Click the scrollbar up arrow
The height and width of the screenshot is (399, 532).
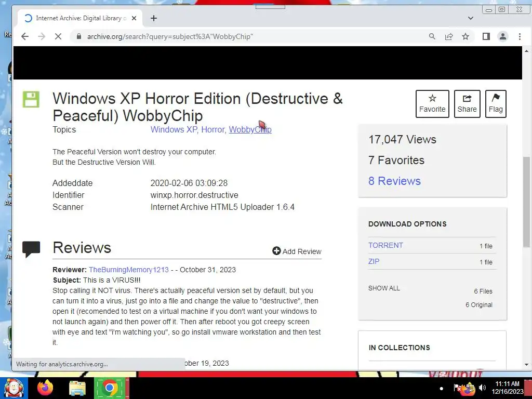coord(526,51)
